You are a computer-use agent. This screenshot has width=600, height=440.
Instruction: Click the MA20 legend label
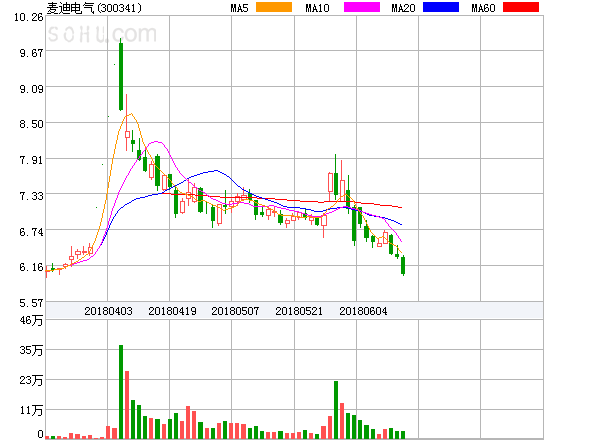coord(403,8)
